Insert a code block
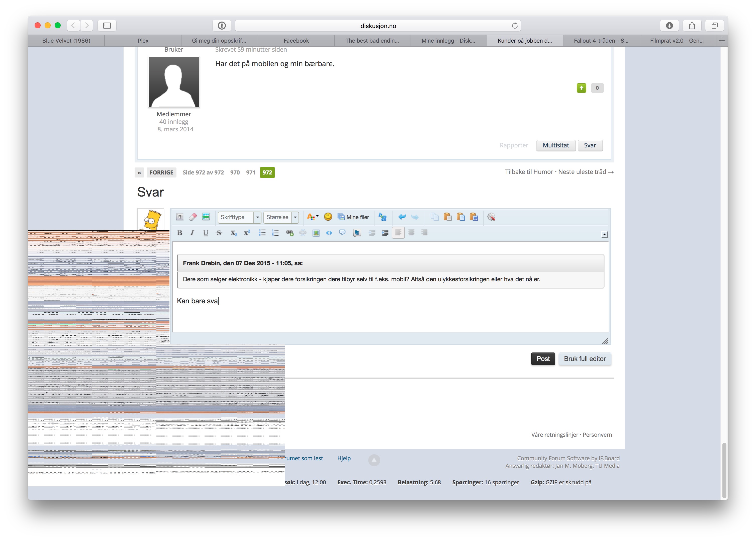The height and width of the screenshot is (540, 756). (329, 233)
